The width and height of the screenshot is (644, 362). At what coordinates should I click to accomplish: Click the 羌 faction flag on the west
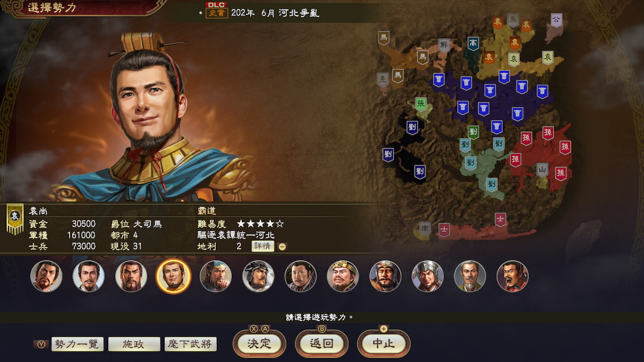(383, 79)
